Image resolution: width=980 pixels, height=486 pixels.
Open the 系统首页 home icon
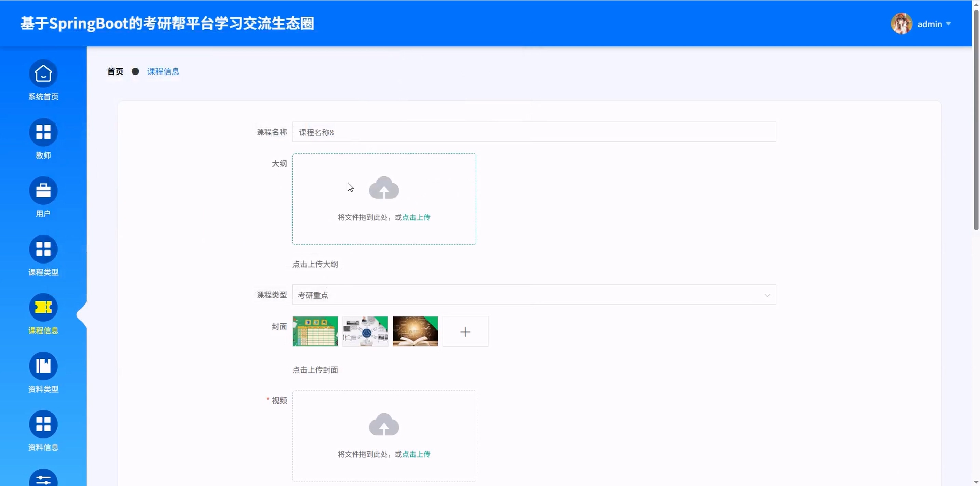tap(43, 73)
